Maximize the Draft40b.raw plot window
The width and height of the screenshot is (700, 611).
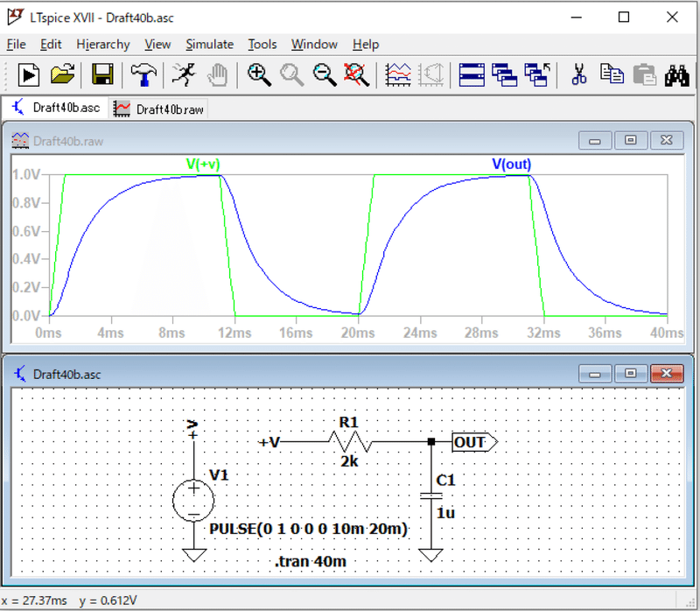click(x=630, y=141)
